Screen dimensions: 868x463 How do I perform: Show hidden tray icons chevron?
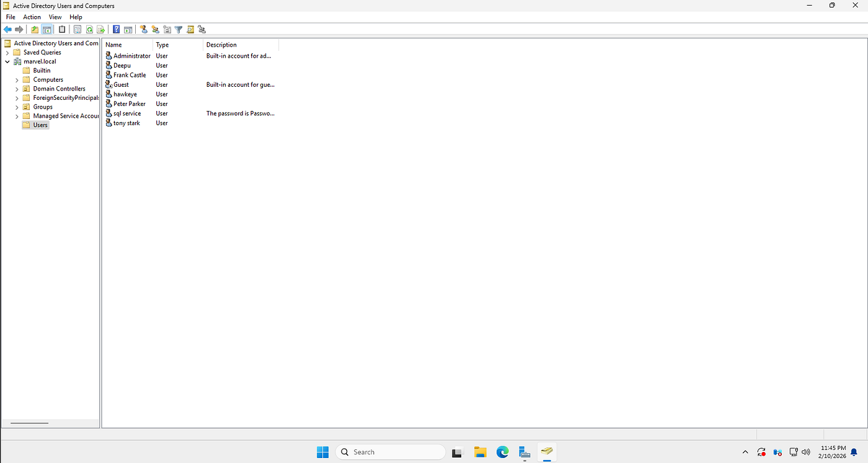pos(745,452)
